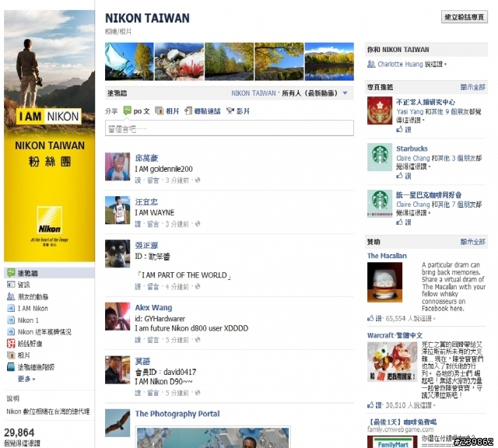Open 朋友的動態 friends activity icon
Screen dimensions: 498x448
coord(11,296)
